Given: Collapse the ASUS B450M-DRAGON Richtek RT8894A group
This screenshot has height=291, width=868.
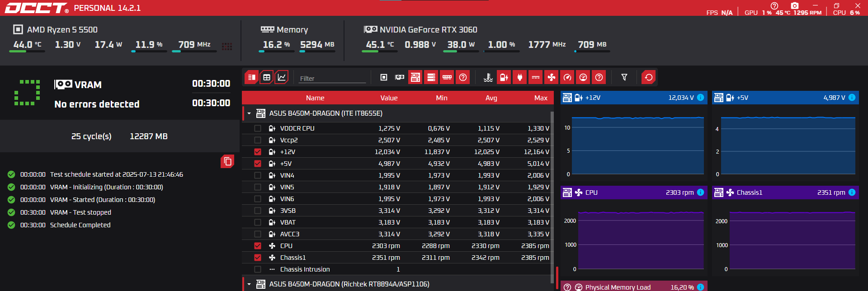Looking at the screenshot, I should [249, 284].
